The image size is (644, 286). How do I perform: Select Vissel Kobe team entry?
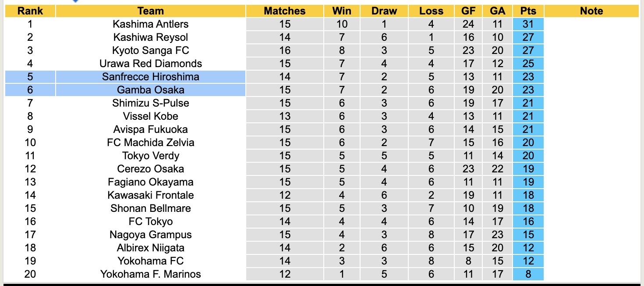(150, 116)
